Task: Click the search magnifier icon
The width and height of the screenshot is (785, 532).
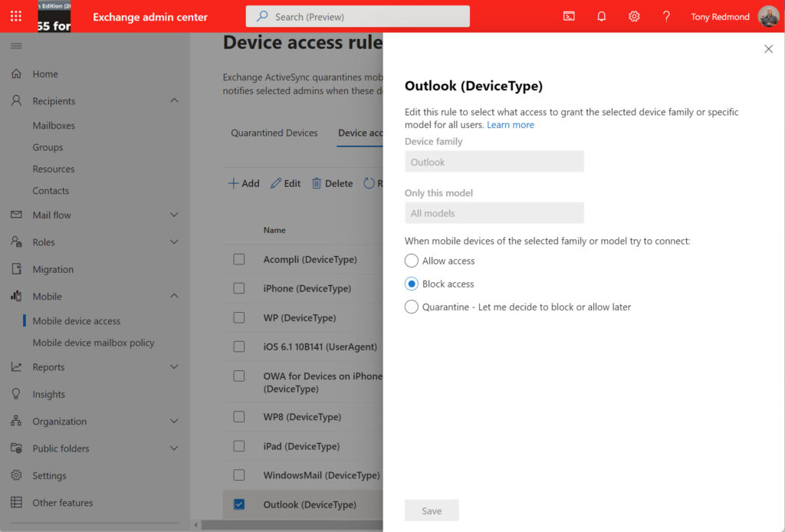Action: 262,17
